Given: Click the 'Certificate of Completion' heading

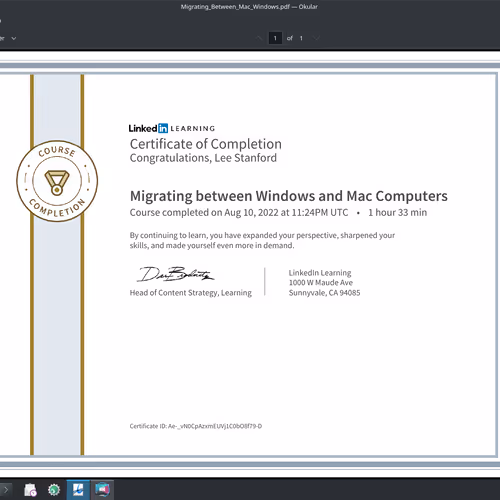Looking at the screenshot, I should tap(206, 144).
